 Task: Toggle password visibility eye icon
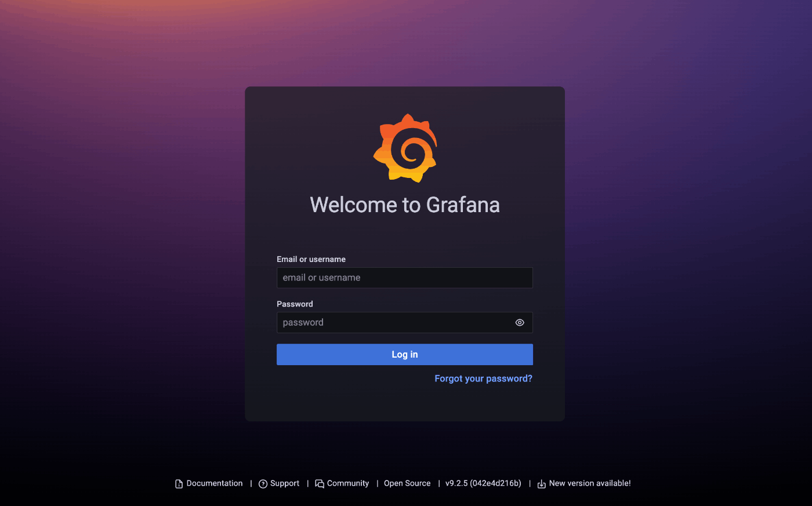520,323
